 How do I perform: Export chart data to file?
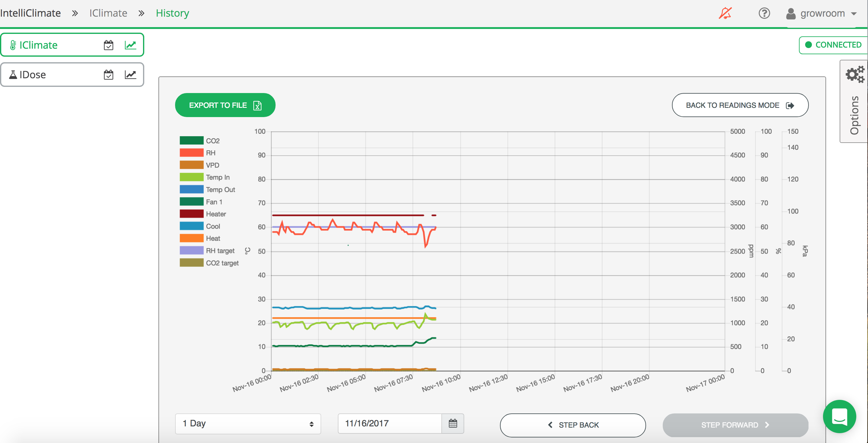[x=225, y=105]
